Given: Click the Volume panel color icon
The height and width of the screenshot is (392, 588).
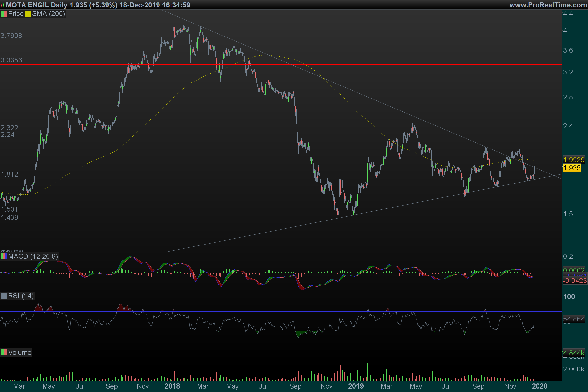Looking at the screenshot, I should (x=4, y=353).
